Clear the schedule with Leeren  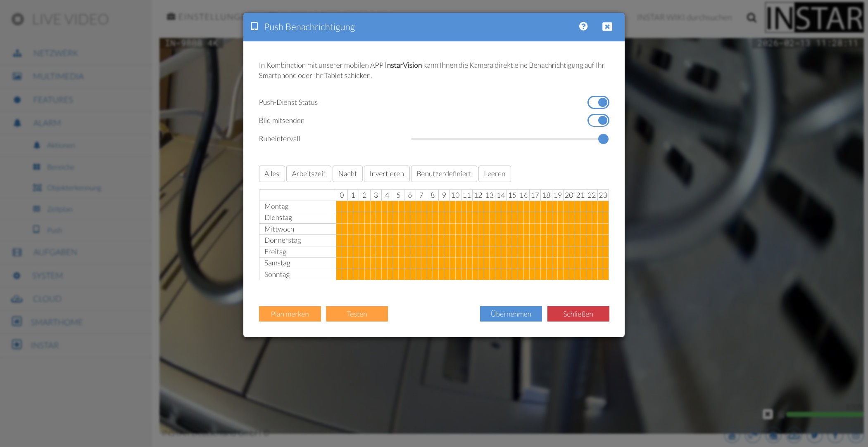point(494,174)
